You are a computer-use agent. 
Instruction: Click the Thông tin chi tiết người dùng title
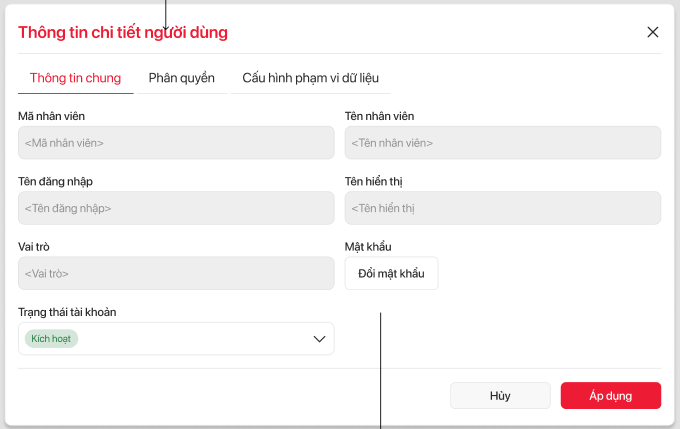point(123,32)
